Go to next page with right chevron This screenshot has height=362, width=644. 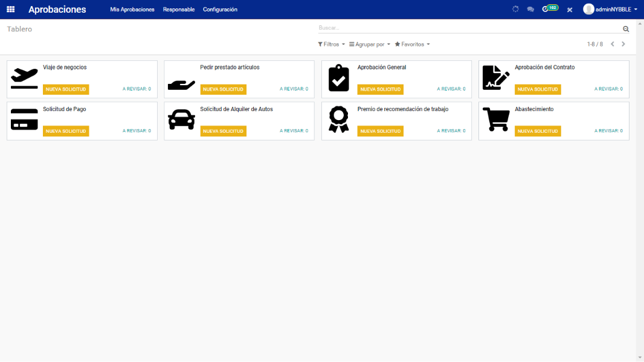(623, 44)
